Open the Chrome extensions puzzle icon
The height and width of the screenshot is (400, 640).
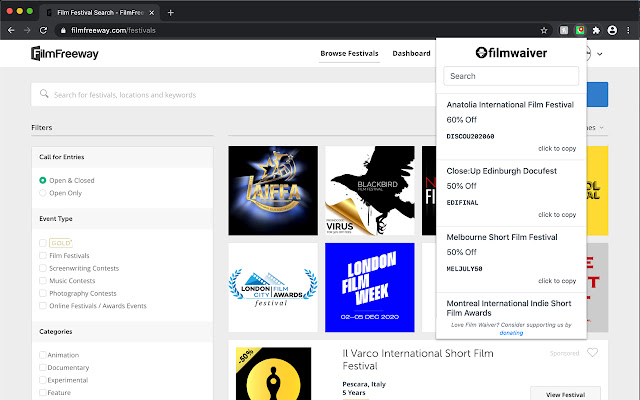(597, 31)
